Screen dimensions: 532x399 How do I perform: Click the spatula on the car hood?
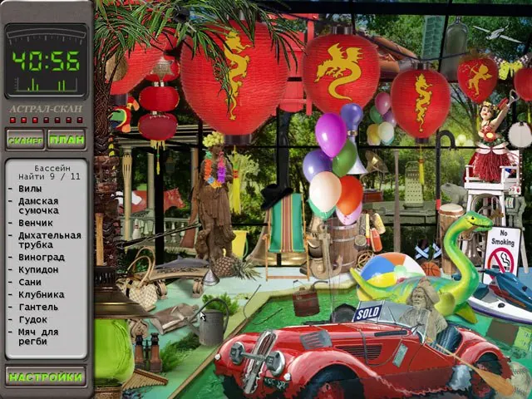tap(315, 340)
